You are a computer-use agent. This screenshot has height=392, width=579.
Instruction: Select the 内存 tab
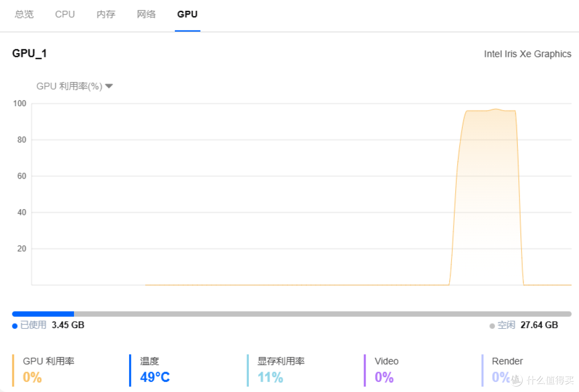tap(106, 14)
